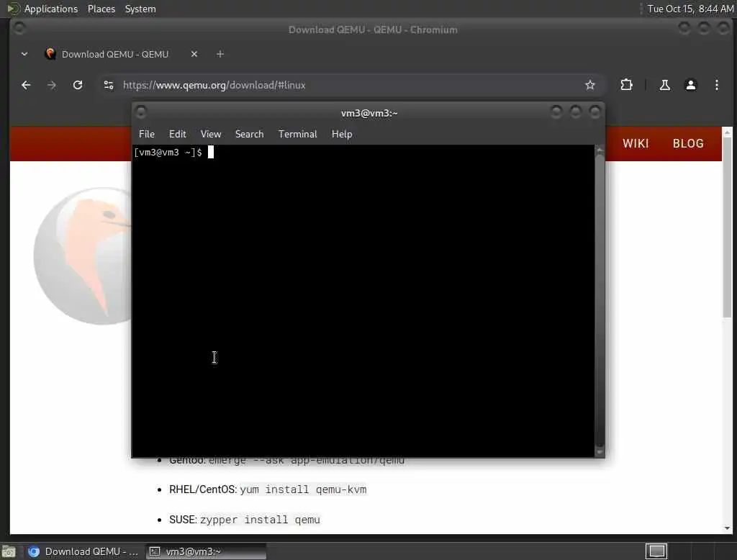Open the Chrome Labs flask icon
737x560 pixels.
[x=664, y=85]
